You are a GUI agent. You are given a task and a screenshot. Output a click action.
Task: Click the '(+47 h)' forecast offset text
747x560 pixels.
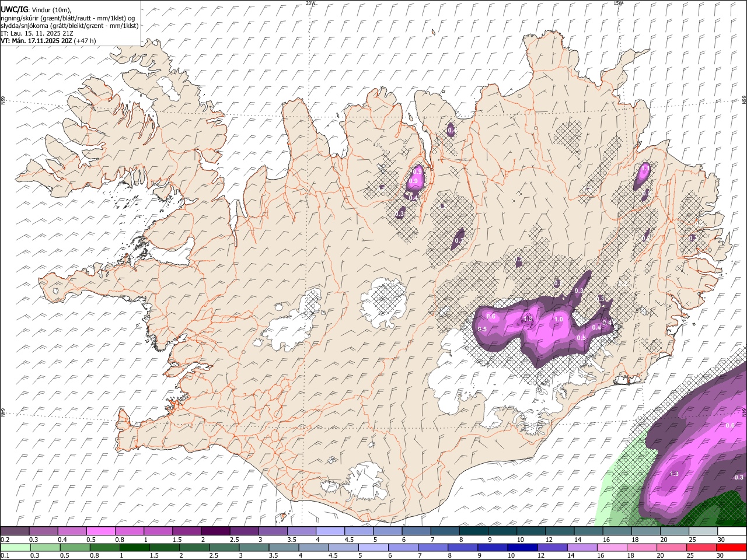pyautogui.click(x=85, y=41)
